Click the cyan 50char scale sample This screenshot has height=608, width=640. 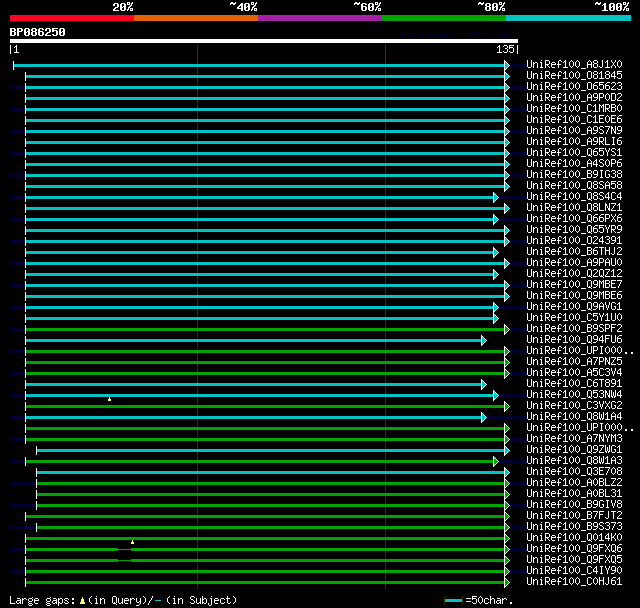point(453,600)
